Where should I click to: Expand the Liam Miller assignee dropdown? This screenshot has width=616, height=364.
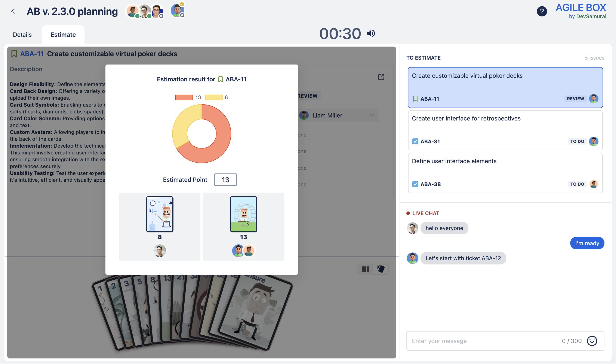(372, 115)
